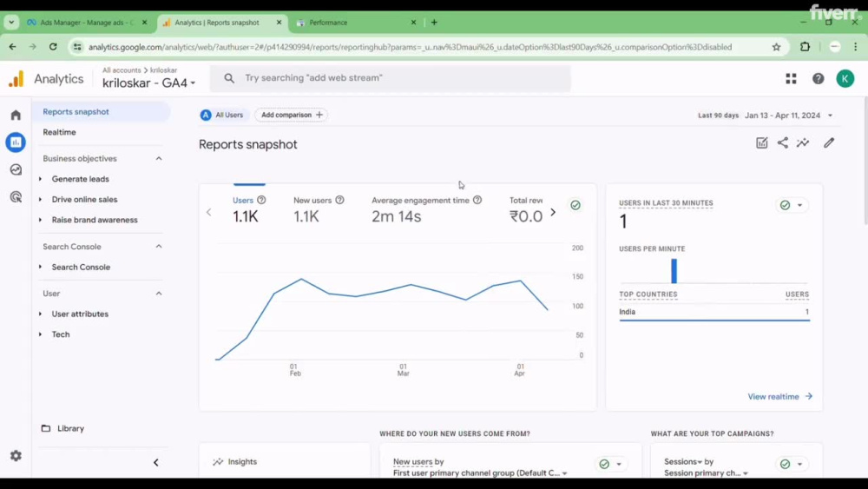Image resolution: width=868 pixels, height=489 pixels.
Task: Open browser Extensions puzzle icon
Action: 805,47
